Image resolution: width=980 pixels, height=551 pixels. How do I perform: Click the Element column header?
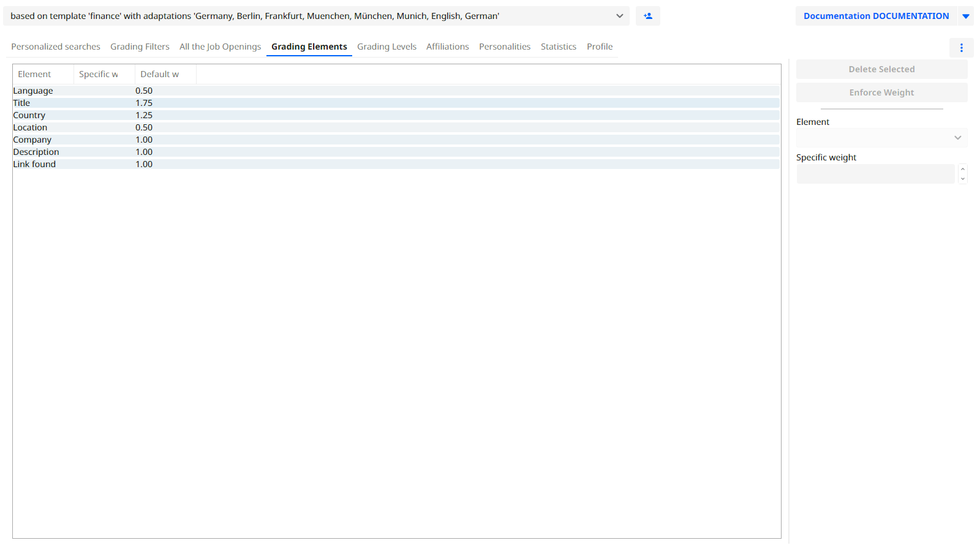coord(35,74)
